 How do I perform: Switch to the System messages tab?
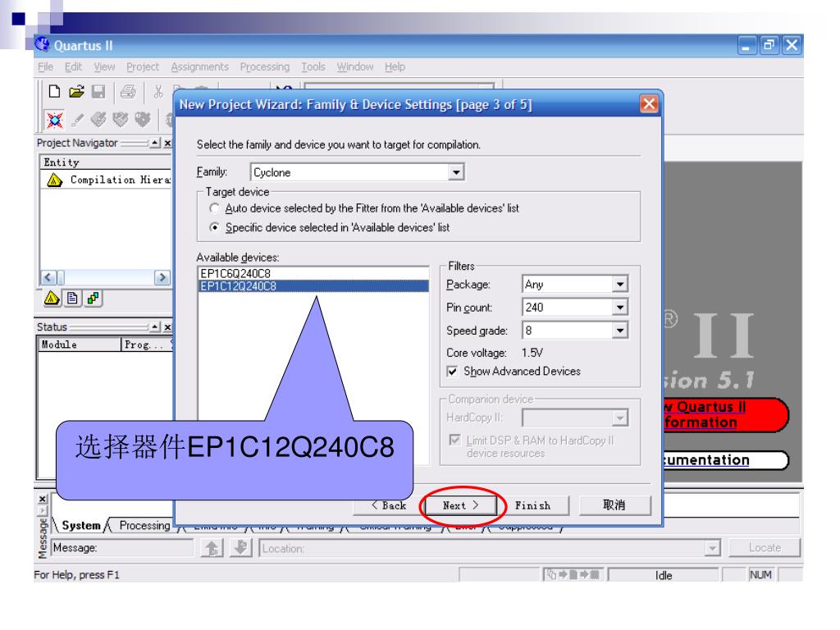coord(81,525)
